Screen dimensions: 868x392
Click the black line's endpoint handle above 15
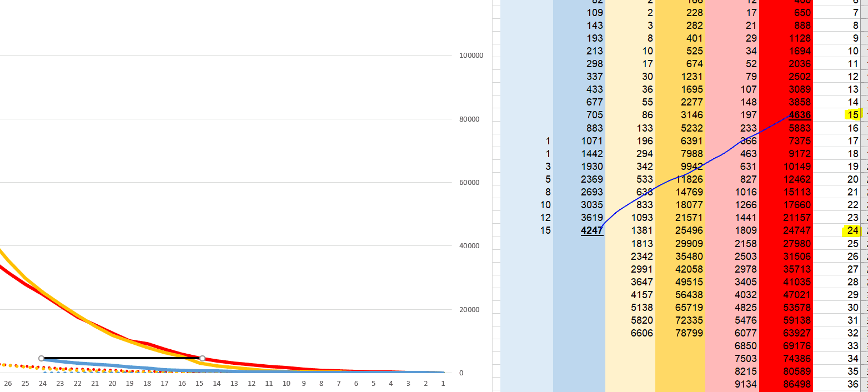click(x=202, y=358)
